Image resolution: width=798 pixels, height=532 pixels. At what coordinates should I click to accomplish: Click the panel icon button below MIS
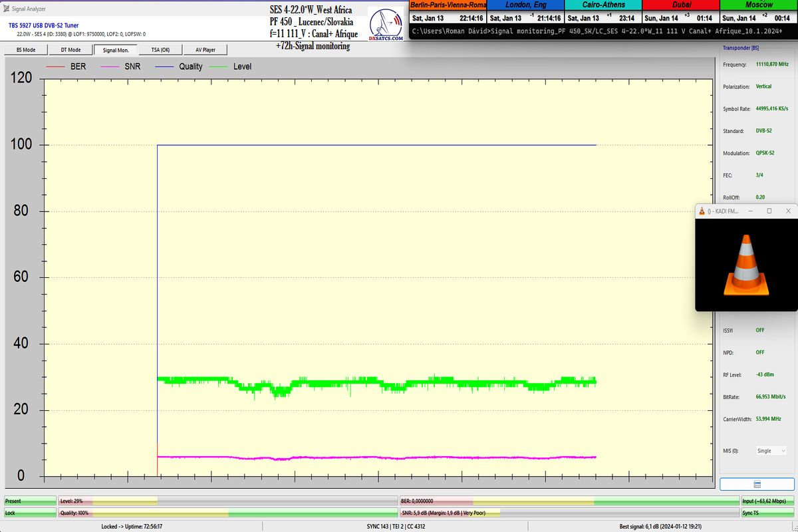pos(757,483)
